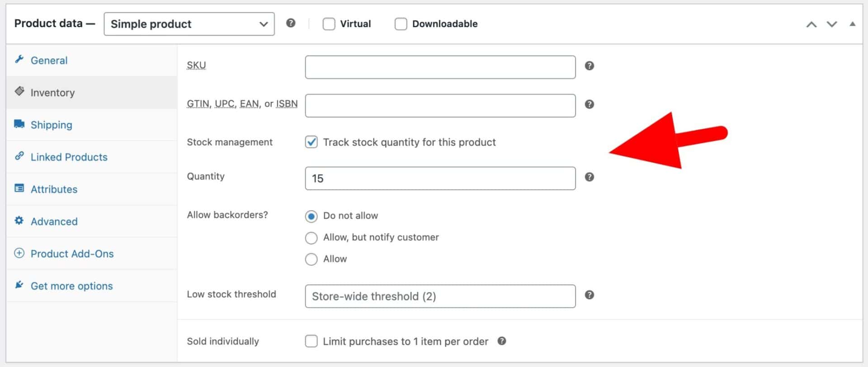Click the Low stock threshold field

point(440,296)
